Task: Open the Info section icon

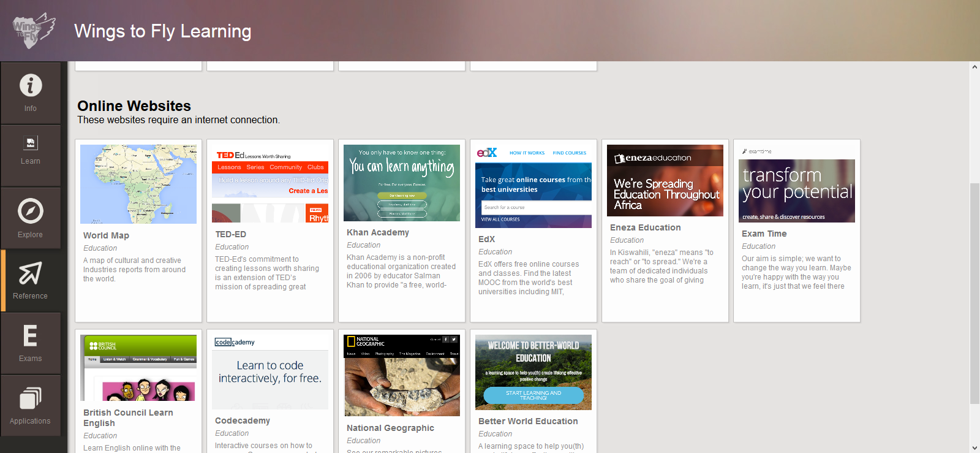Action: pyautogui.click(x=31, y=85)
